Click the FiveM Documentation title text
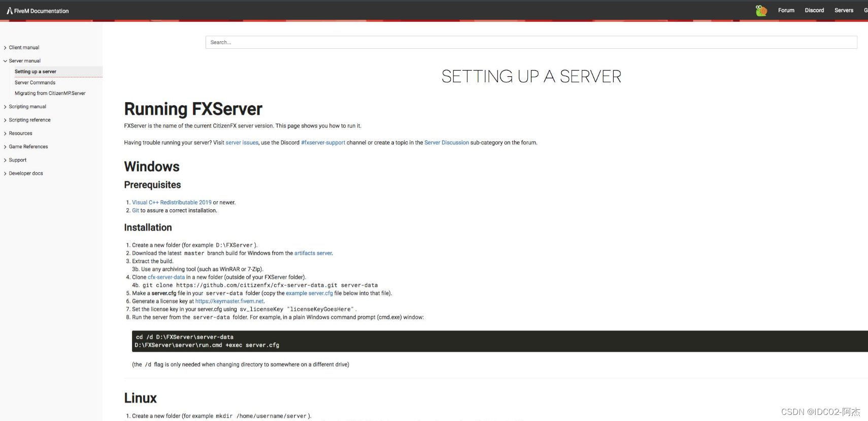The image size is (868, 421). click(x=41, y=11)
